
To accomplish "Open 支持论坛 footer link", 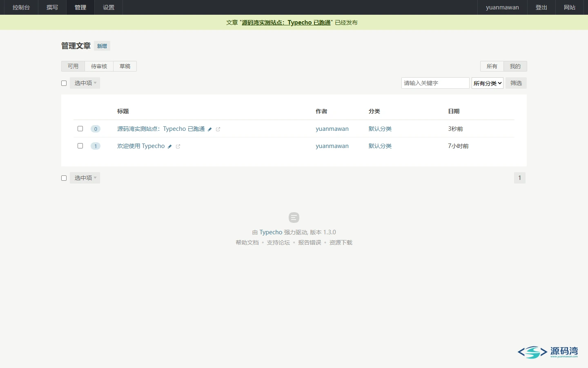I will (x=278, y=242).
